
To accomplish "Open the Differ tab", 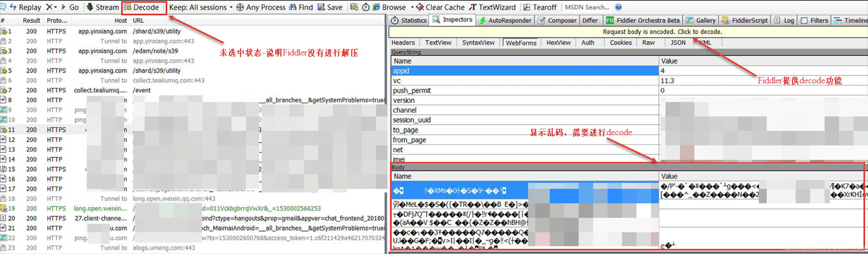I will (590, 20).
